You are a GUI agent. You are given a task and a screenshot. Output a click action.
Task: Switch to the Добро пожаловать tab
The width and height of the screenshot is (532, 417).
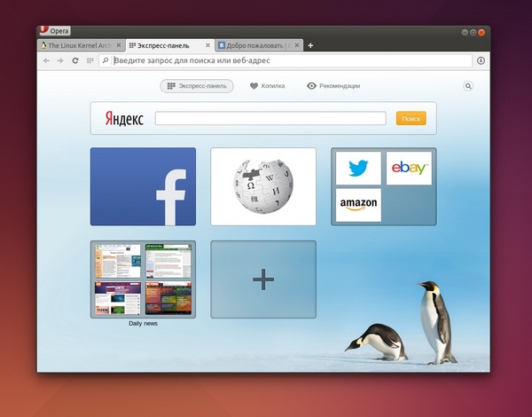pos(259,45)
